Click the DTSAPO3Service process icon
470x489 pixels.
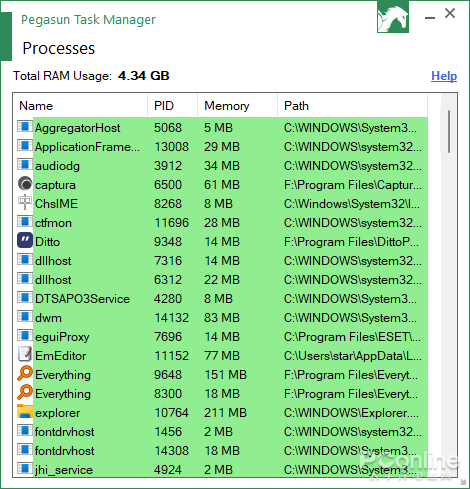point(25,298)
